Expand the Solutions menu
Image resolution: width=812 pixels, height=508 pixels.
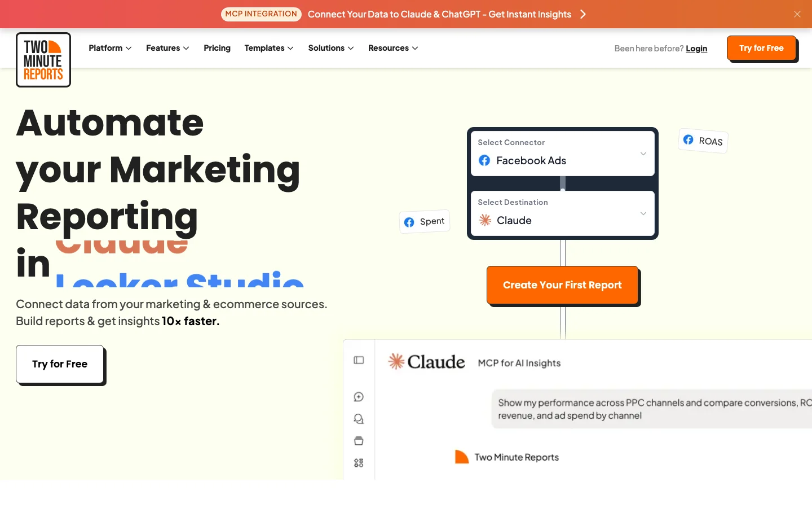coord(331,48)
